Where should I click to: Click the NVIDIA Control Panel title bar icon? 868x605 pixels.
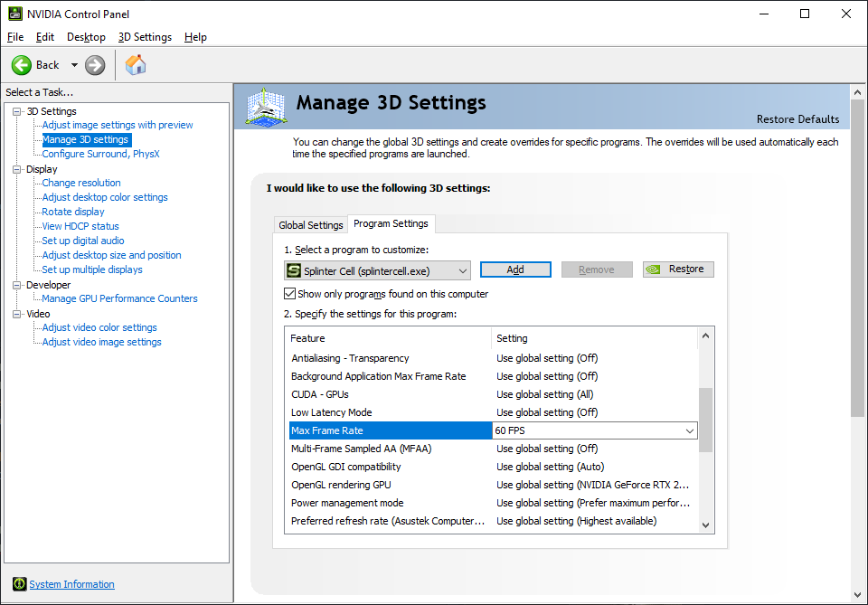coord(15,14)
